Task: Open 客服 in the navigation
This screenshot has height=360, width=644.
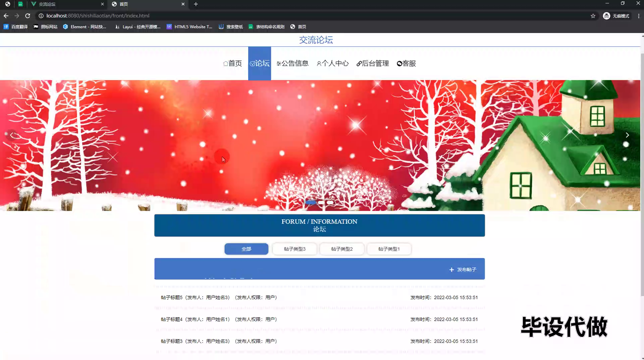Action: click(406, 63)
